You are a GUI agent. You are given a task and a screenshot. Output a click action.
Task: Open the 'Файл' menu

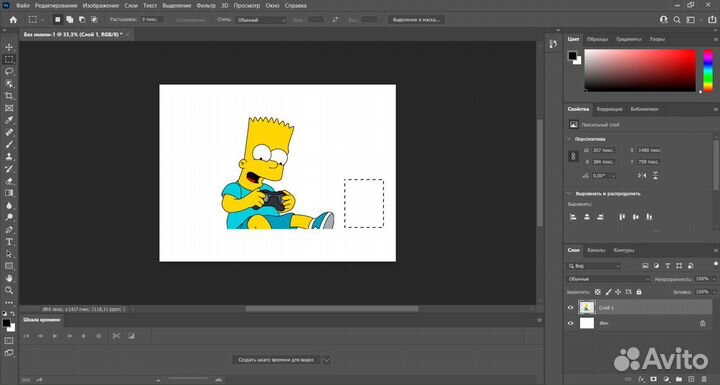click(x=22, y=6)
